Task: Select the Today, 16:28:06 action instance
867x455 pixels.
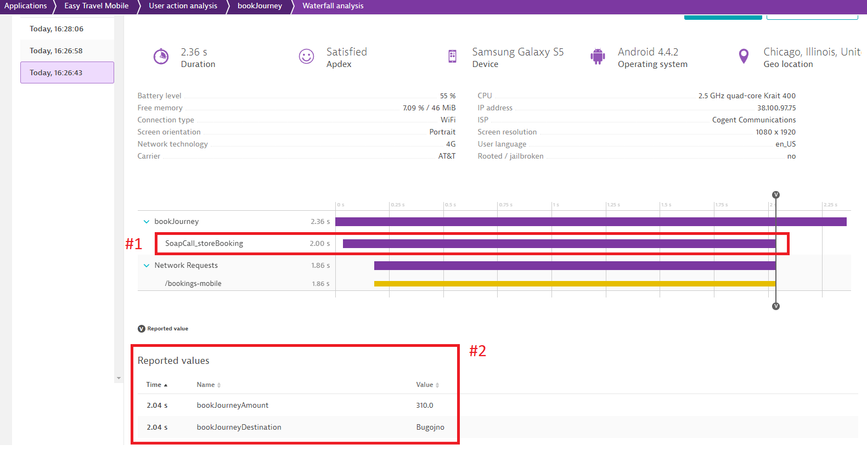Action: pos(56,29)
